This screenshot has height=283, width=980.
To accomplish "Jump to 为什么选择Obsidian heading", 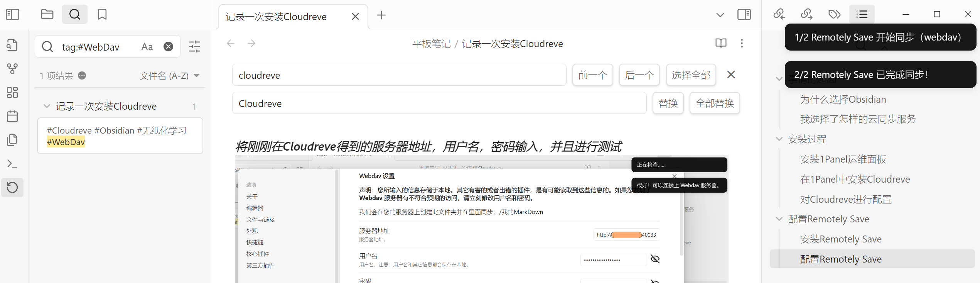I will click(843, 100).
